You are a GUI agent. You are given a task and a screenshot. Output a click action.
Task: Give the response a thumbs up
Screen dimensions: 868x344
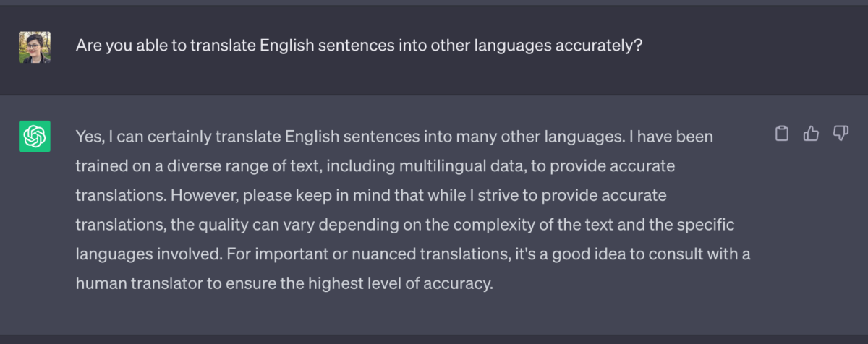click(x=811, y=134)
